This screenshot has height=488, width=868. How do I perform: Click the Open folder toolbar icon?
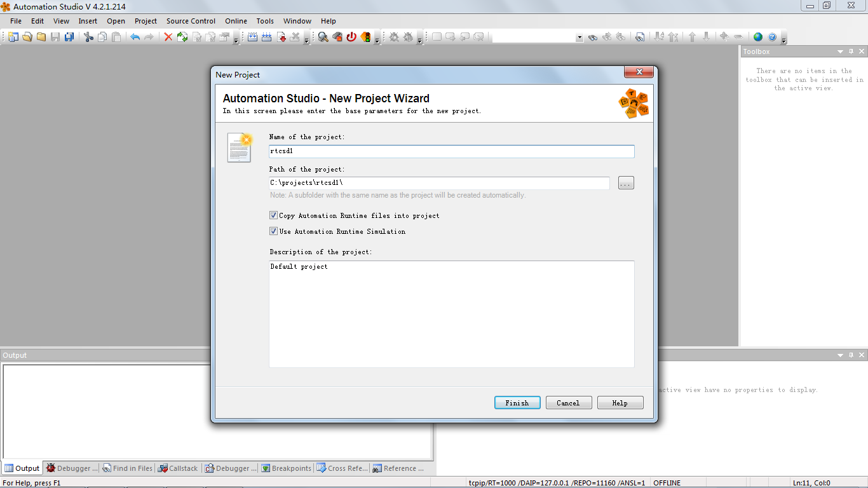(41, 37)
